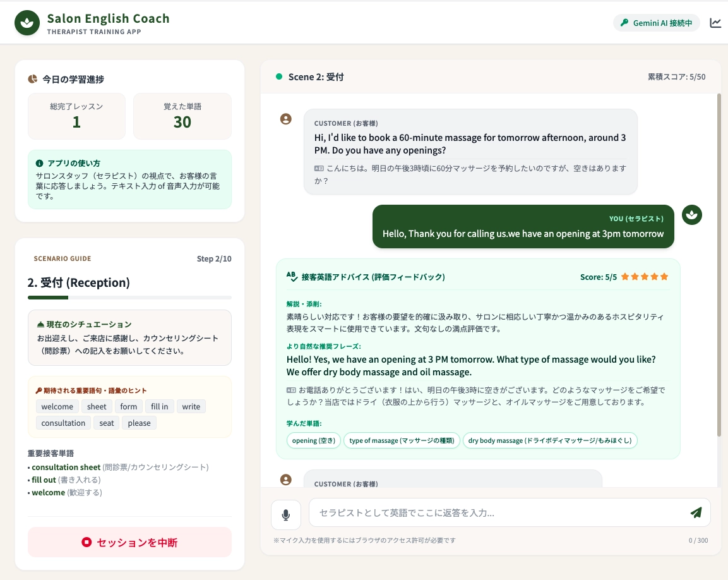
Task: Click the Gemini AI 接続中 status badge
Action: coord(657,23)
